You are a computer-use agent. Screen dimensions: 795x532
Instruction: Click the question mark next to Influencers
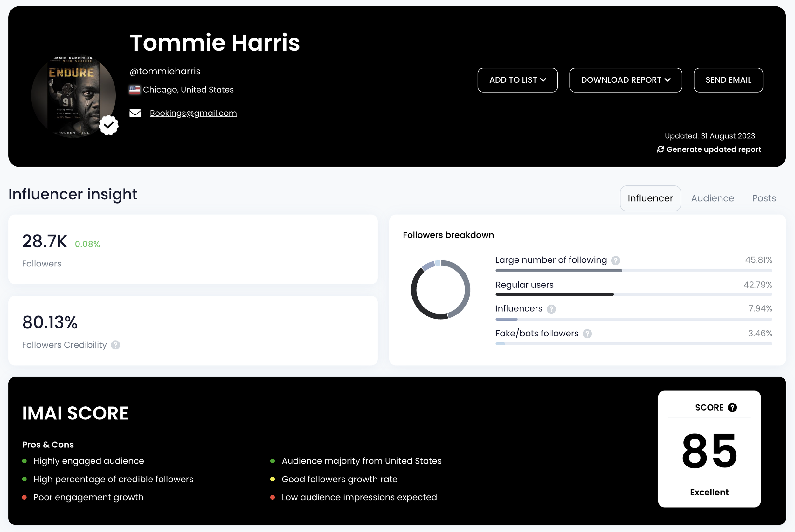(x=551, y=309)
